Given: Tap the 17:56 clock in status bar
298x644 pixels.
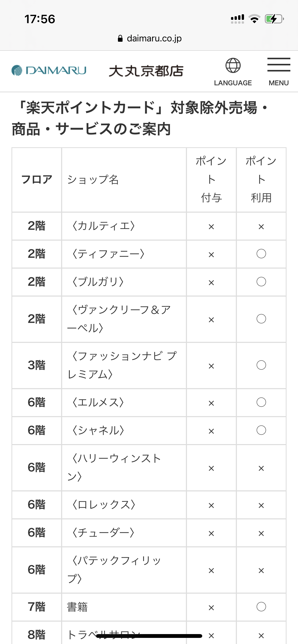Looking at the screenshot, I should click(x=40, y=19).
